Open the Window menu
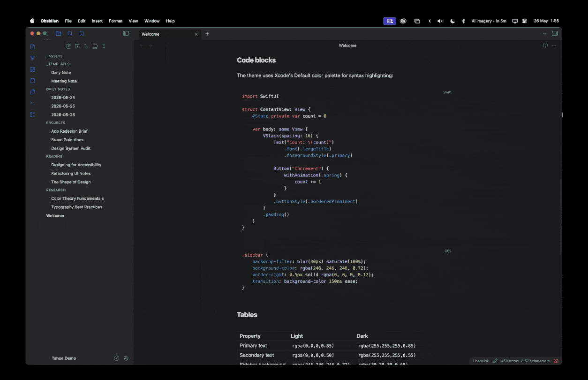This screenshot has height=380, width=588. tap(152, 21)
